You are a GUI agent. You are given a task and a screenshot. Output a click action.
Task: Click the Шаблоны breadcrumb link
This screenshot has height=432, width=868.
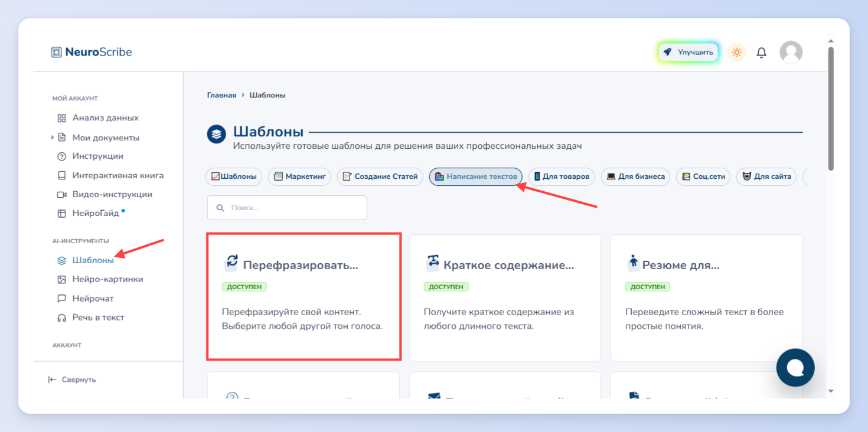point(267,95)
